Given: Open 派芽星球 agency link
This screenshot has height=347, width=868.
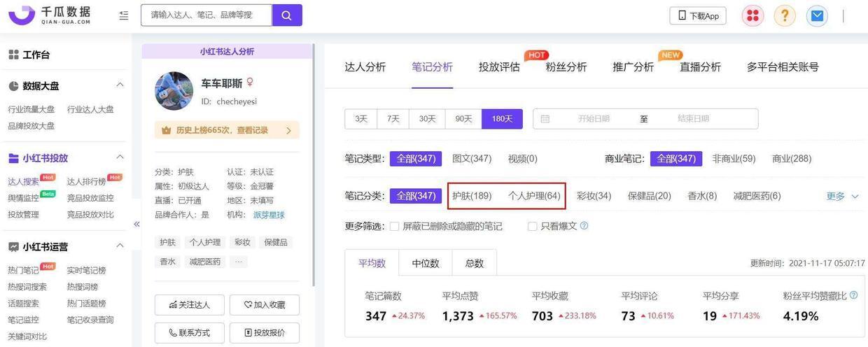Looking at the screenshot, I should tap(269, 215).
